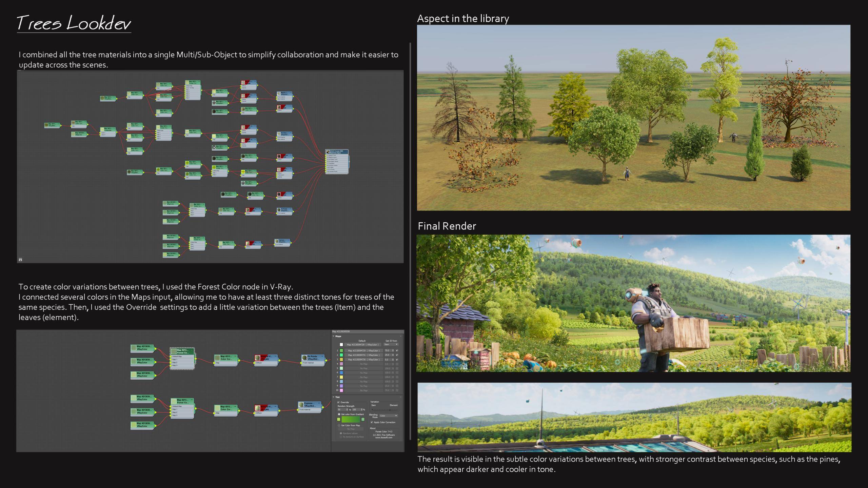Collapse the Maps rollout
The image size is (868, 488).
point(333,336)
